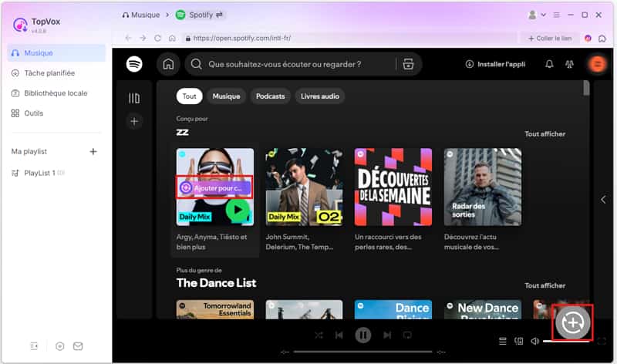
Task: Click the page vertical scrollbar
Action: [x=586, y=88]
